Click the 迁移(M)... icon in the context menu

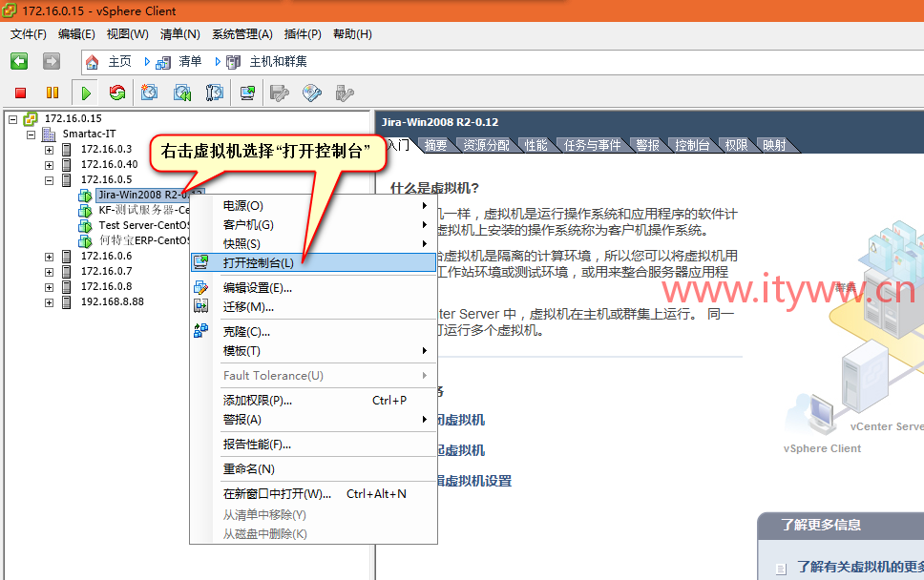[x=201, y=306]
